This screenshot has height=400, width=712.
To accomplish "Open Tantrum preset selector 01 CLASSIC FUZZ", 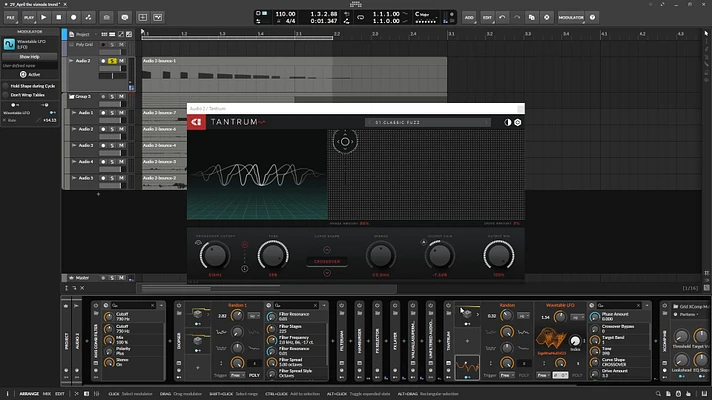I will tap(428, 123).
